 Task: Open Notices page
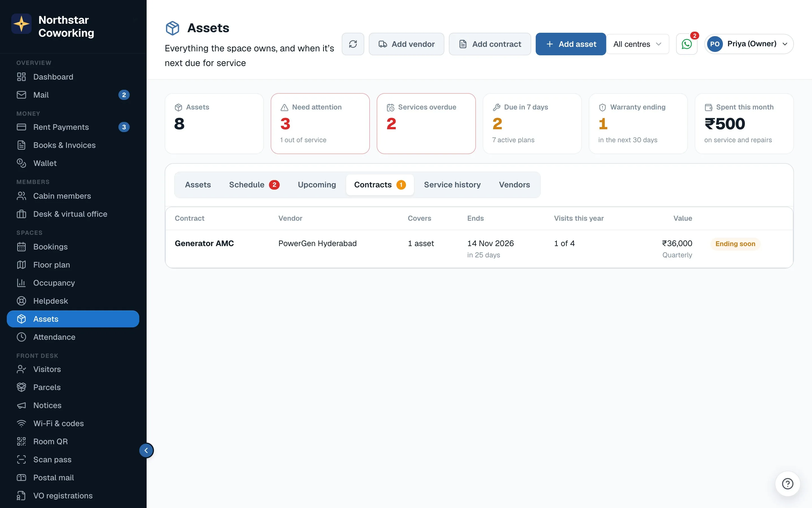click(x=73, y=406)
